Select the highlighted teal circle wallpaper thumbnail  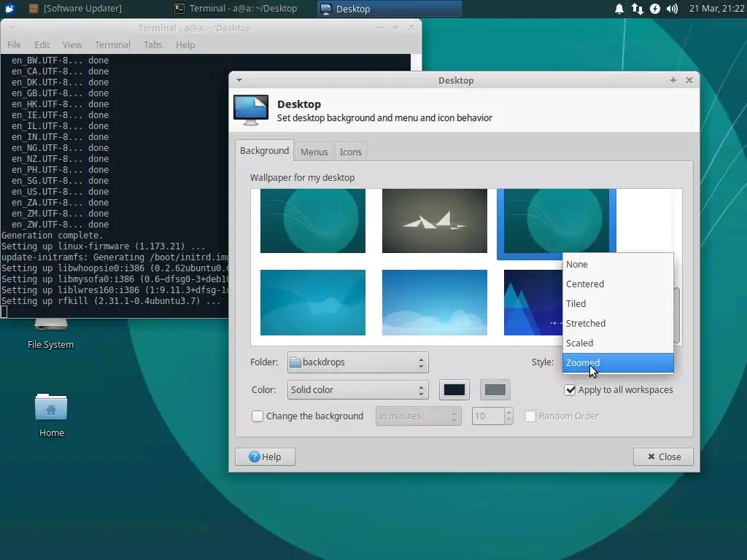point(556,220)
